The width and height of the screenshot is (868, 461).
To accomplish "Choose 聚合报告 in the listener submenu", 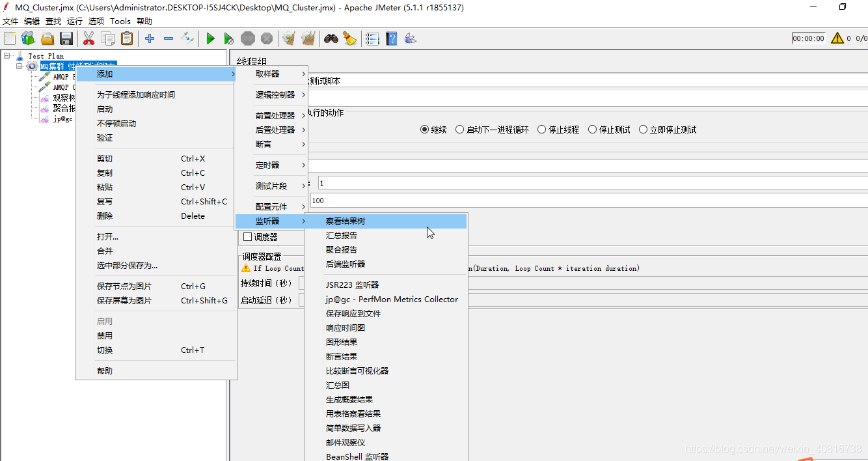I will point(387,250).
